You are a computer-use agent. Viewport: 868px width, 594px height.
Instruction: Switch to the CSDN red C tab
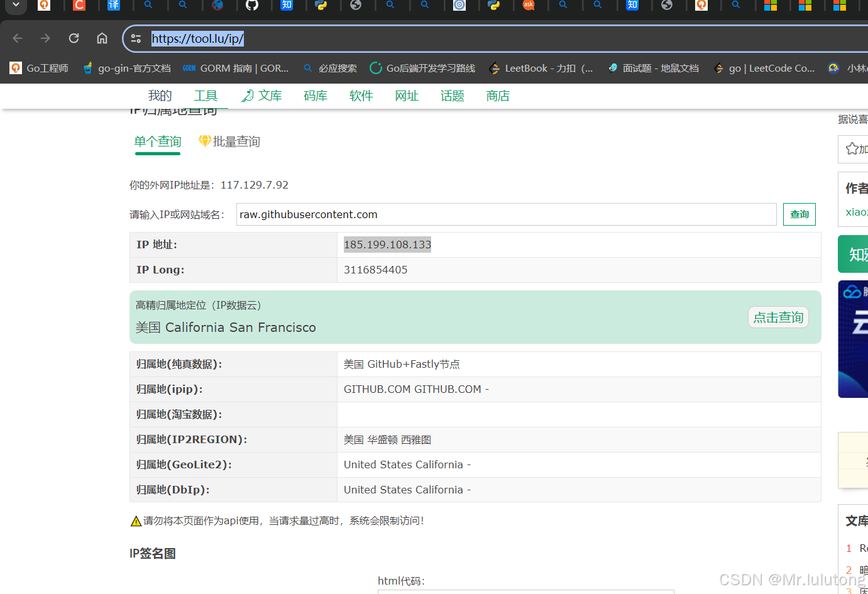[x=79, y=5]
